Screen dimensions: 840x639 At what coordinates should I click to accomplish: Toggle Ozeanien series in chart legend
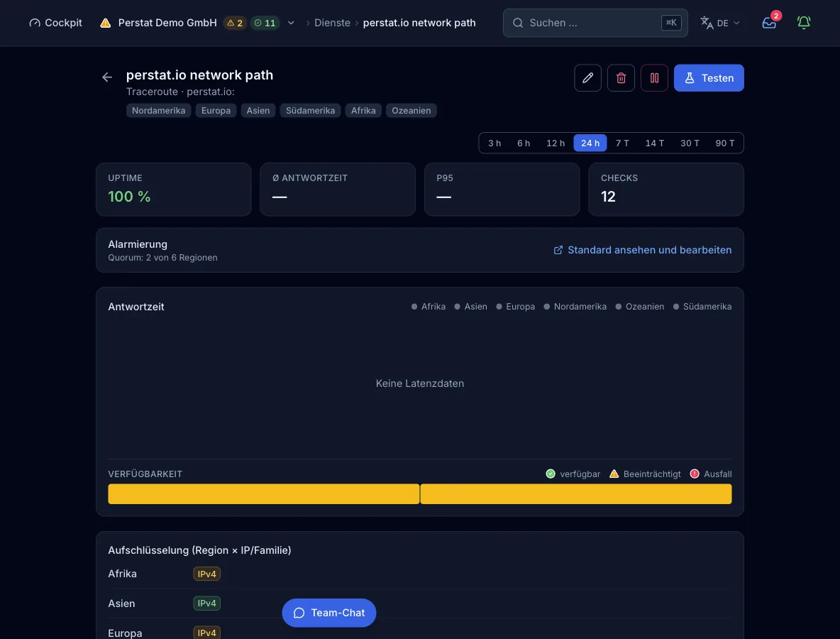(640, 307)
